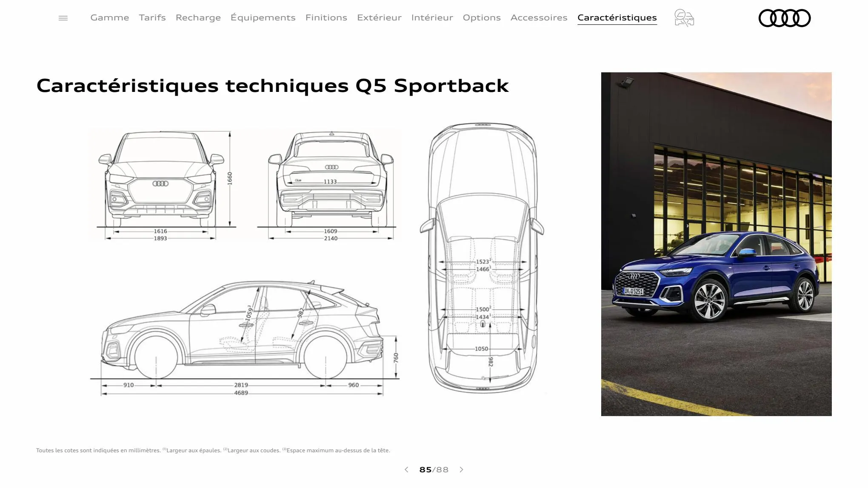Open the hamburger menu icon

(x=63, y=18)
